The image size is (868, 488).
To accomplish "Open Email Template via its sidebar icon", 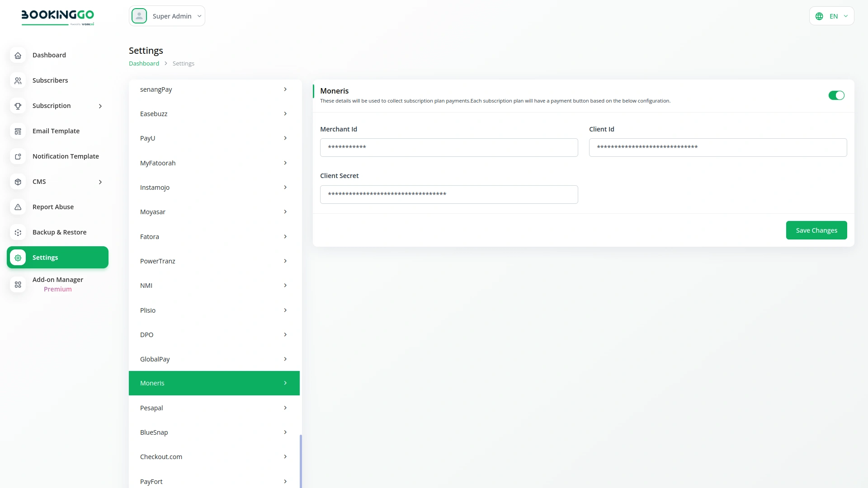I will click(x=18, y=131).
